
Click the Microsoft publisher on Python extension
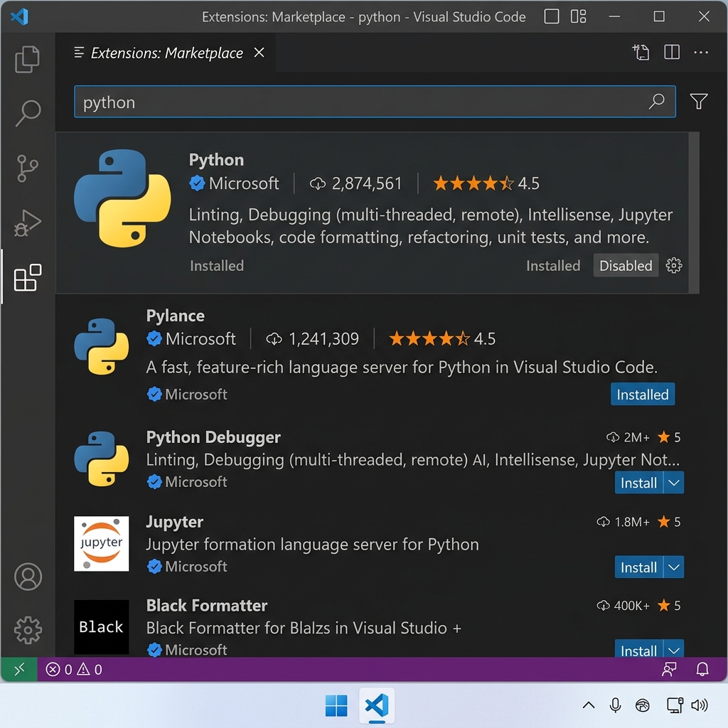[234, 183]
